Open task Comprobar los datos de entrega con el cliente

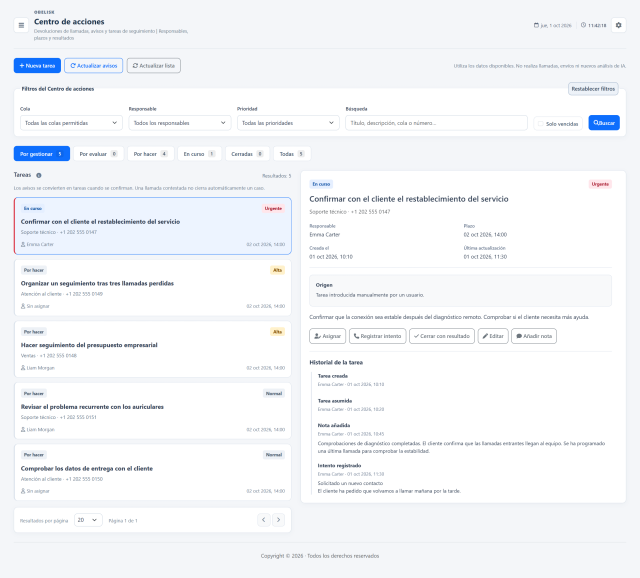pos(153,473)
